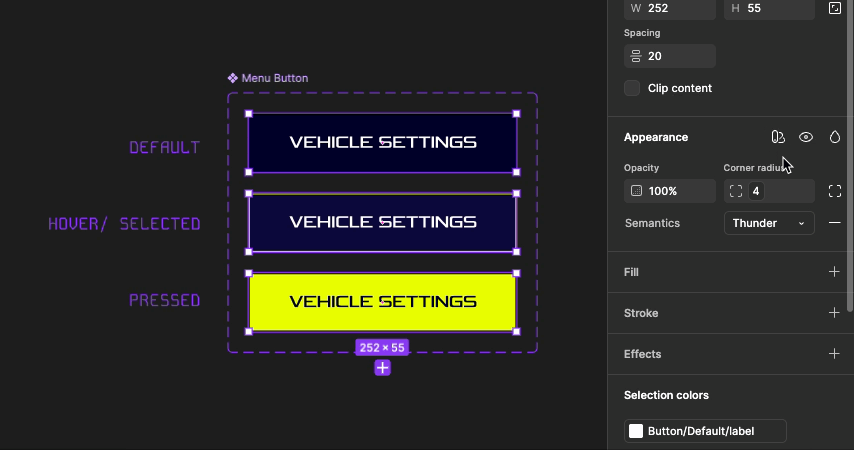Toggle layer visibility eye icon in Appearance
The width and height of the screenshot is (854, 450).
pos(806,137)
